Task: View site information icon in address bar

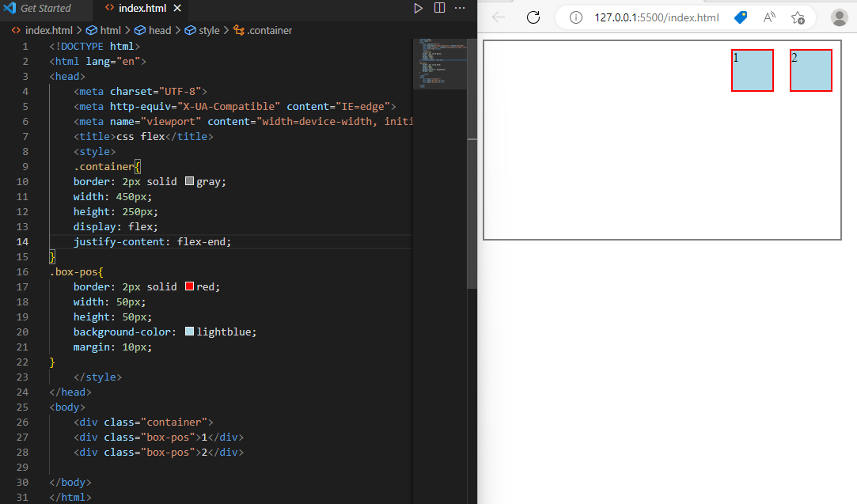Action: coord(575,17)
